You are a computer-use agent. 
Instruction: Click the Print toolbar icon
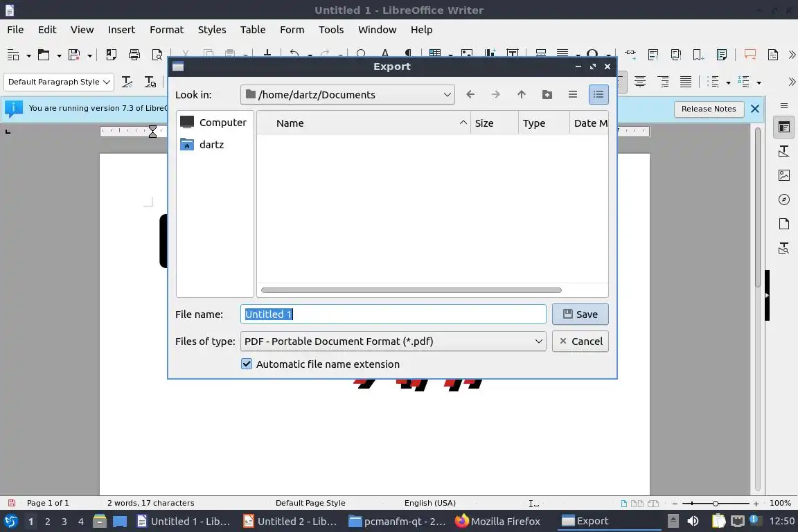(134, 55)
